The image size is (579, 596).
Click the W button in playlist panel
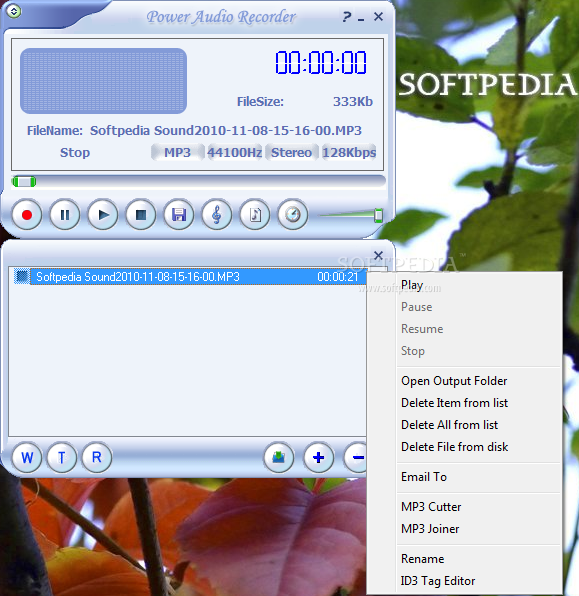(27, 457)
